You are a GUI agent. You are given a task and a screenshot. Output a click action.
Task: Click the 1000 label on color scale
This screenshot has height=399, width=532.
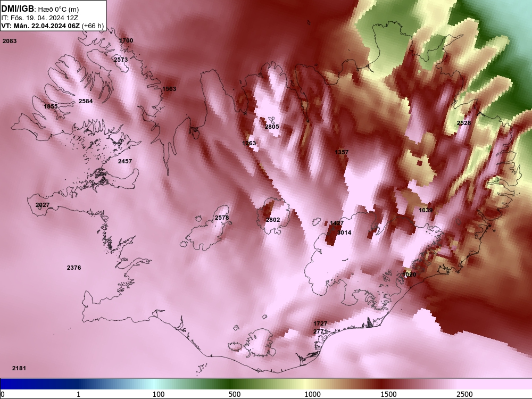coord(312,394)
